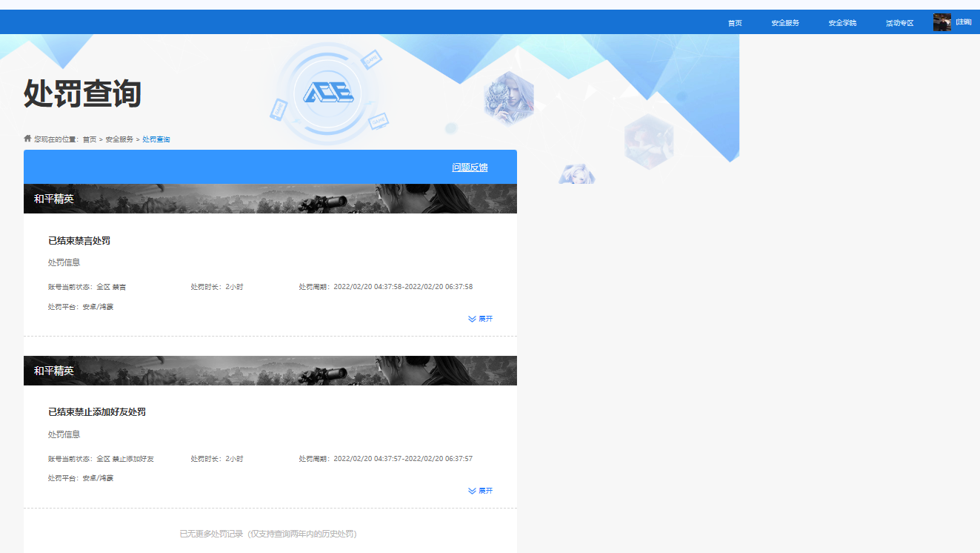Click 首页 in the breadcrumb trail
The image size is (980, 553).
pyautogui.click(x=89, y=139)
